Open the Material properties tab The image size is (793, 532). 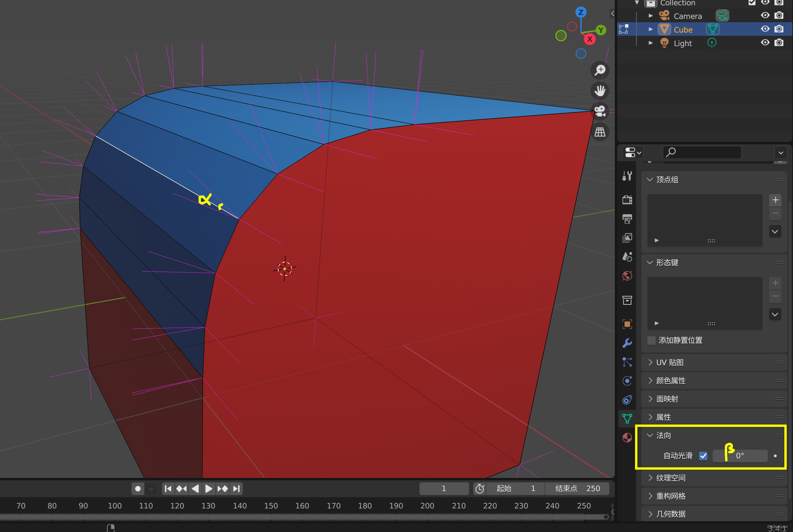pyautogui.click(x=627, y=438)
